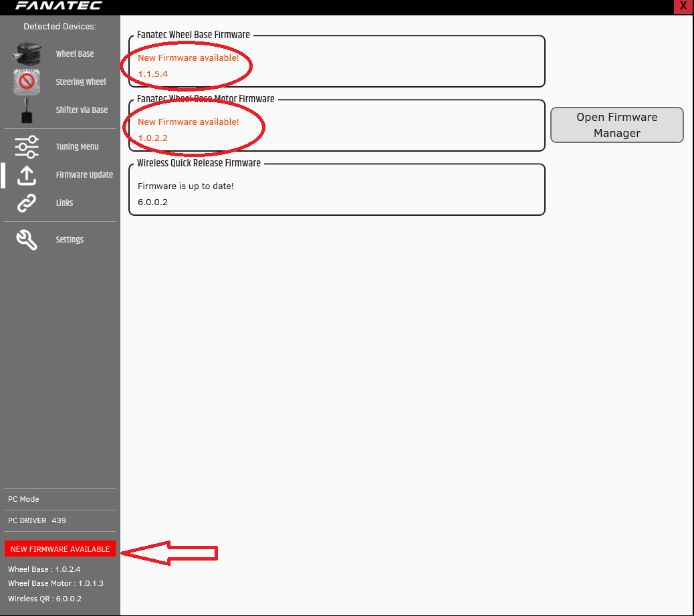Choose the "Steering Wheel" text label

pos(81,82)
